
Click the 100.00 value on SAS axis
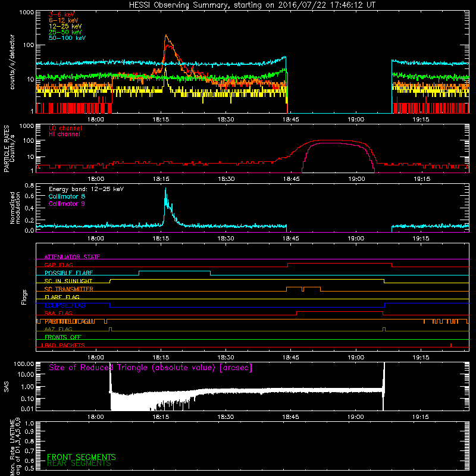click(x=24, y=364)
